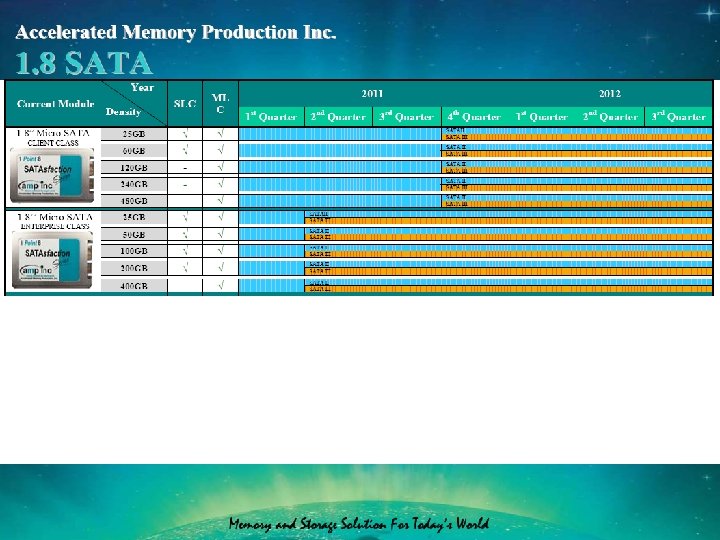Click the SLC check mark for 60GB
Screen dimensions: 720x540
tap(185, 150)
